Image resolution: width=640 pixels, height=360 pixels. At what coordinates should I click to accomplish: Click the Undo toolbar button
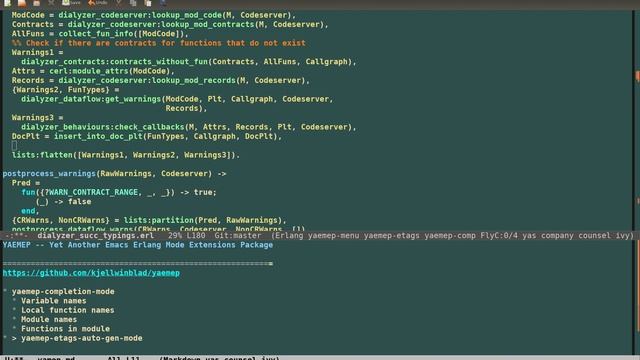98,2
